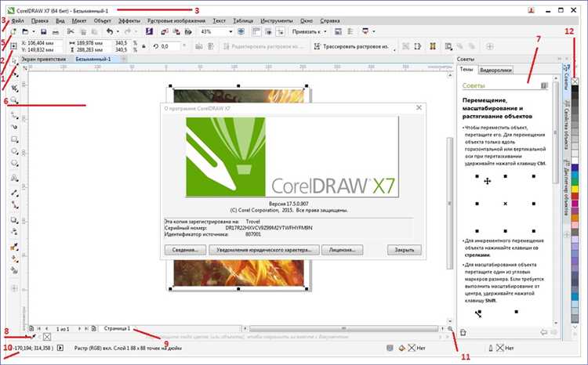Image resolution: width=588 pixels, height=365 pixels.
Task: Click the Undo arrow icon
Action: point(110,32)
